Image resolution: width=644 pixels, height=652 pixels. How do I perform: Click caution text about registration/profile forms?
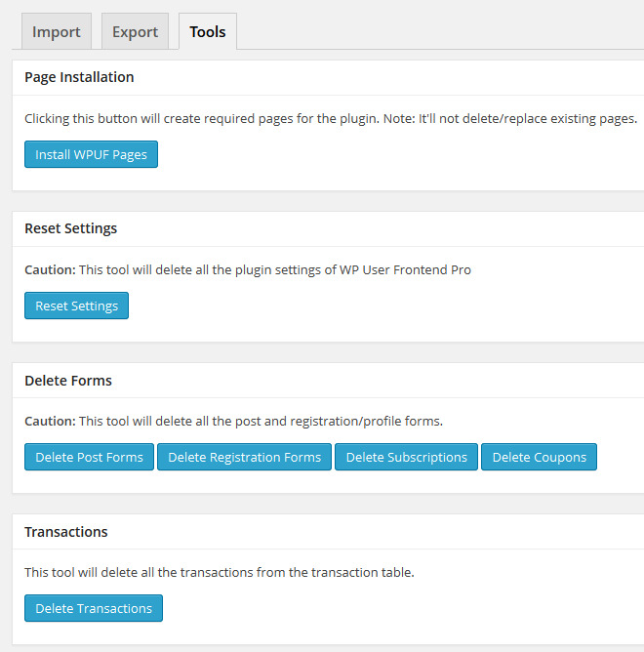(x=233, y=422)
